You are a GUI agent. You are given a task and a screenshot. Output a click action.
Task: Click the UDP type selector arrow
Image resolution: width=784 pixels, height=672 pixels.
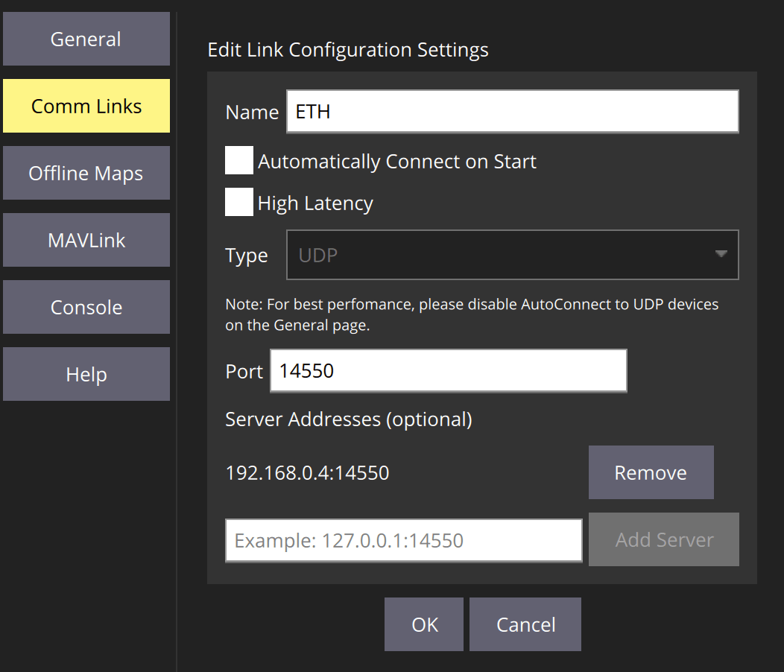click(720, 255)
